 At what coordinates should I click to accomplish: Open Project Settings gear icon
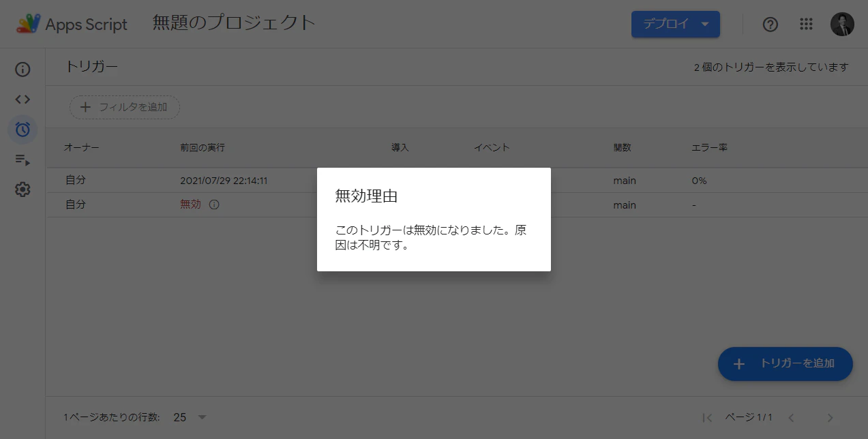[23, 190]
